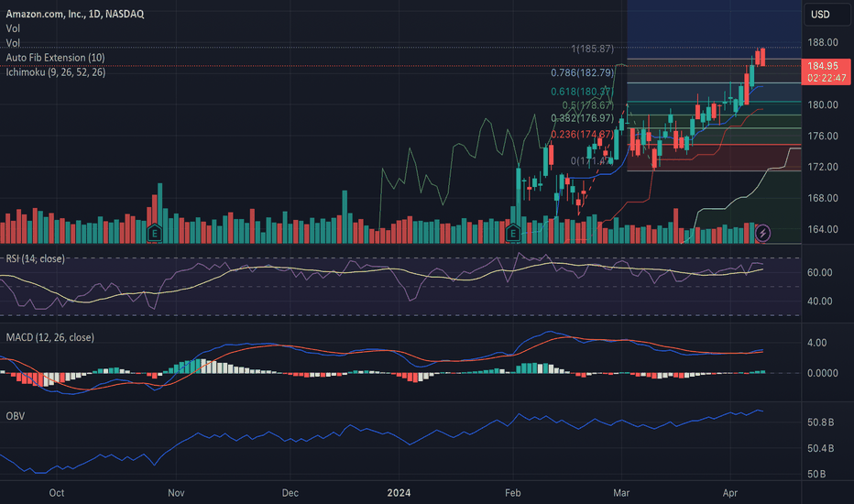Click the Fib level label 1(185.87)
Viewport: 854px width, 504px height.
point(592,49)
